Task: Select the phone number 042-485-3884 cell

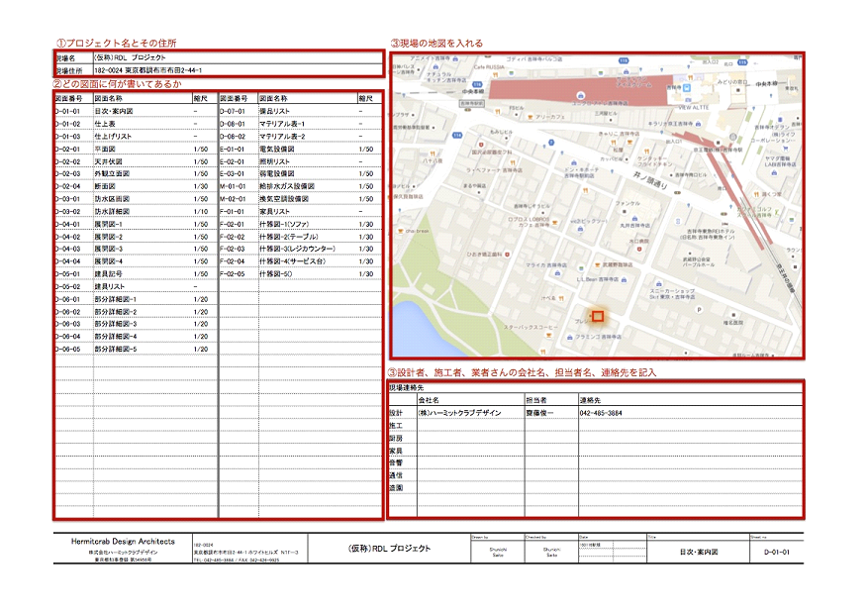Action: 601,412
